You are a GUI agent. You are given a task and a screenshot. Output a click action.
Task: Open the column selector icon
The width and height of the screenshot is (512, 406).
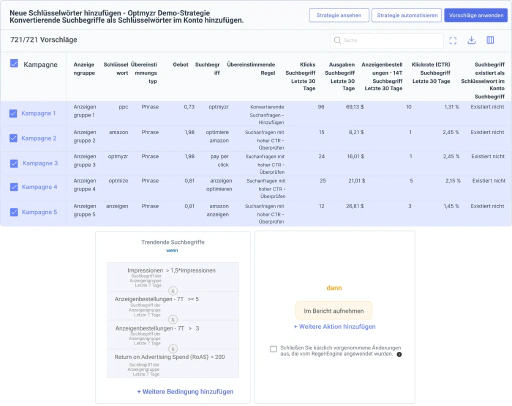click(490, 40)
